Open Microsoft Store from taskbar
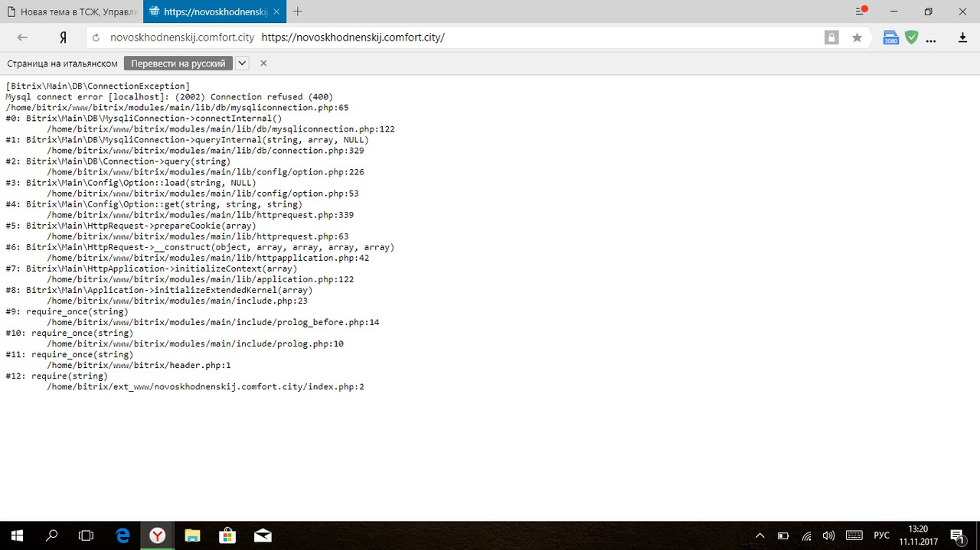The height and width of the screenshot is (550, 980). point(227,535)
